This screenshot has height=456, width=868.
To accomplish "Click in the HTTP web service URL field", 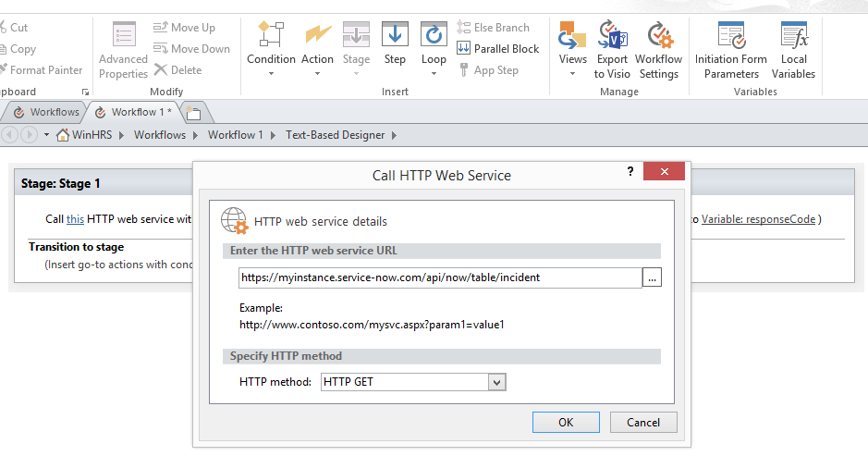I will tap(440, 277).
